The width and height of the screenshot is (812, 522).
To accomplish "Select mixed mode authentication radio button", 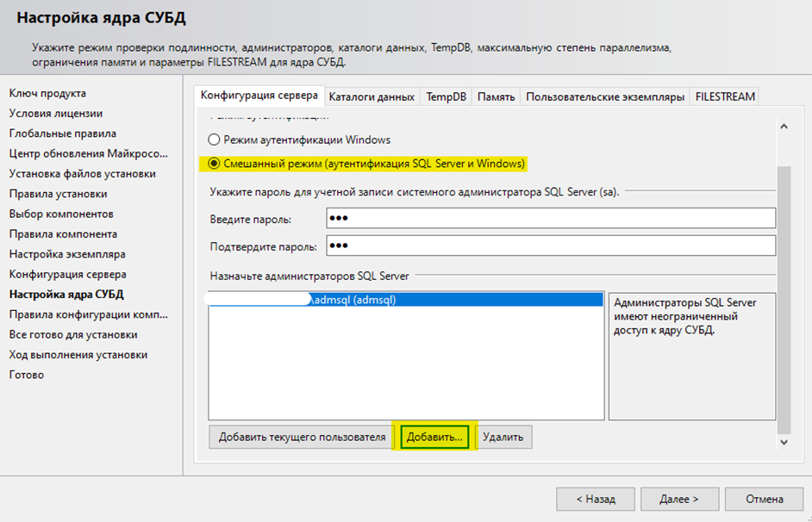I will click(215, 164).
